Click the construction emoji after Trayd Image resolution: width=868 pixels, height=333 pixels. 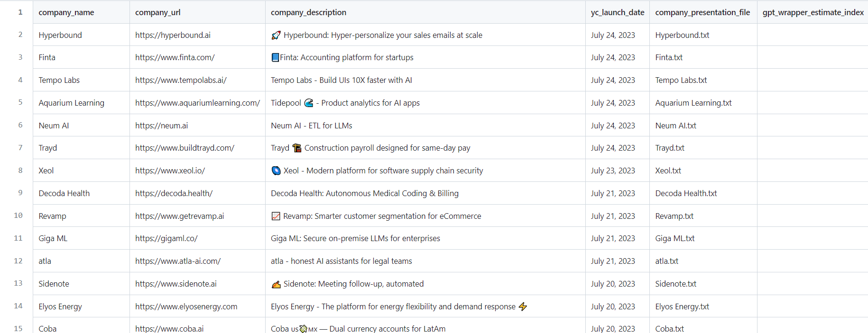[x=297, y=148]
